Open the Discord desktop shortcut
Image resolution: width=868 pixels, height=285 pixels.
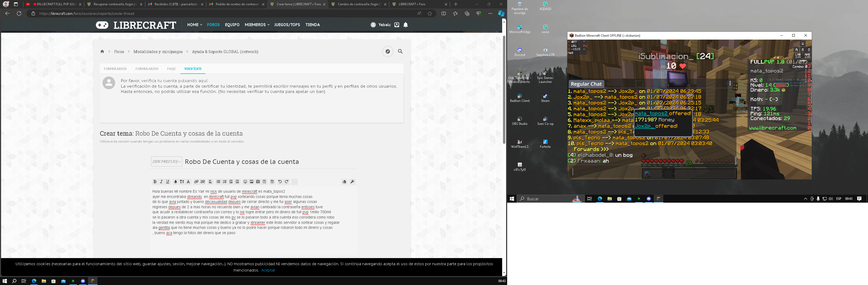520,52
